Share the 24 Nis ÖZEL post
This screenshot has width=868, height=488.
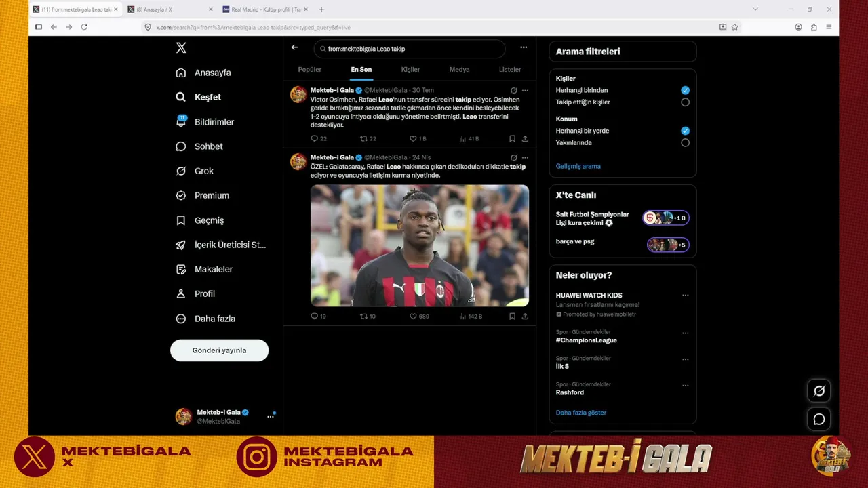pos(525,316)
